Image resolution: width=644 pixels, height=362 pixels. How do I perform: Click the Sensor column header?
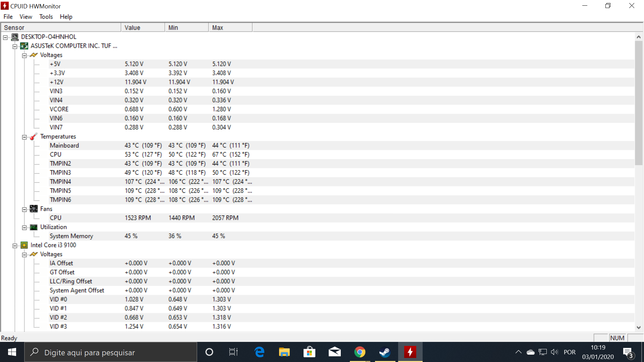click(x=61, y=27)
